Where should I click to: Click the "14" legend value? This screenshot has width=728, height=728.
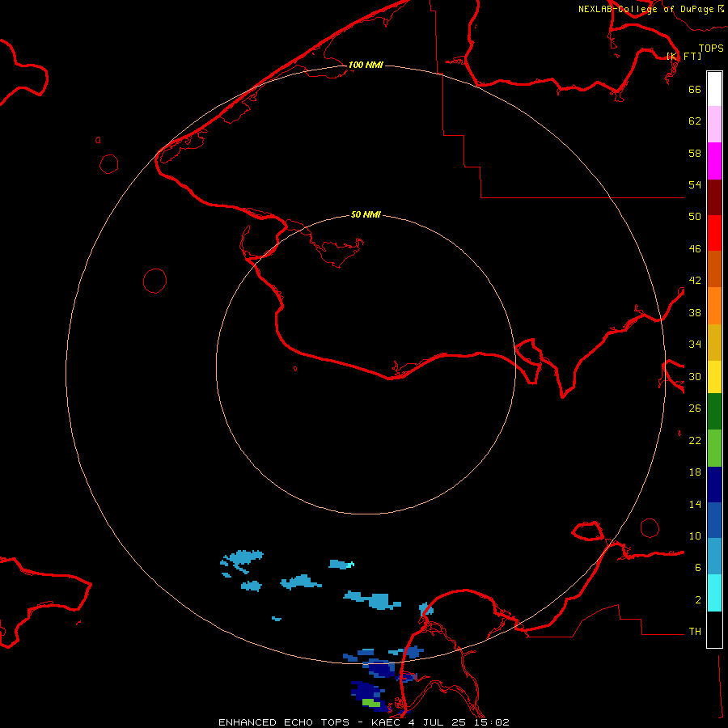695,504
